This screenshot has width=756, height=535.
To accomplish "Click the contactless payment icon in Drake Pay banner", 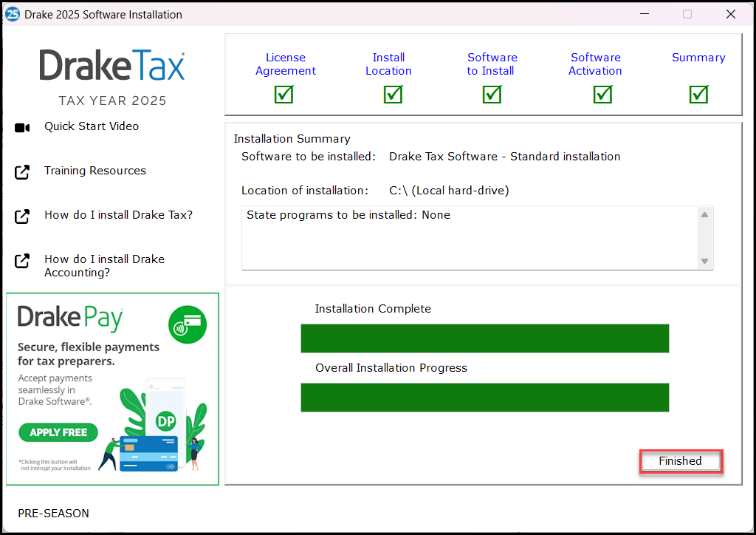I will [188, 324].
